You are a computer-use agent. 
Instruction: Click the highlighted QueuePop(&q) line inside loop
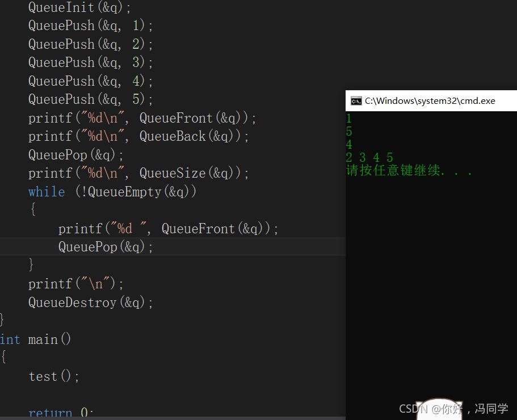106,247
